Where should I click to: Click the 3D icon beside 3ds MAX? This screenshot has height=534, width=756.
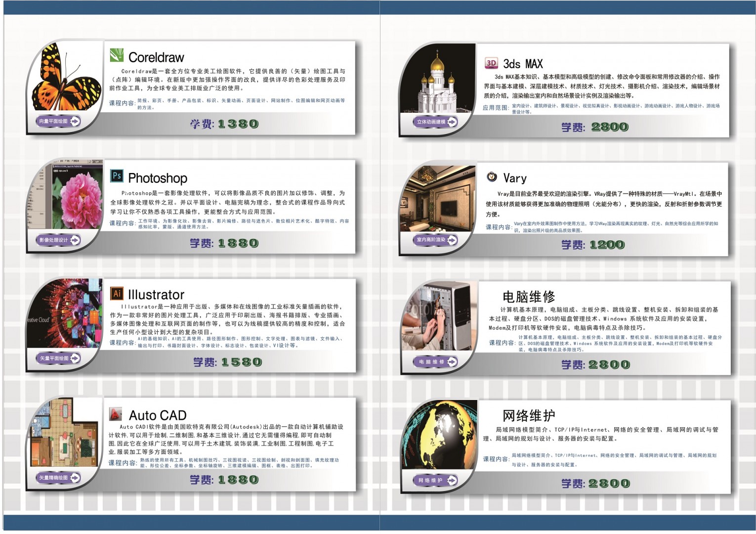point(491,63)
